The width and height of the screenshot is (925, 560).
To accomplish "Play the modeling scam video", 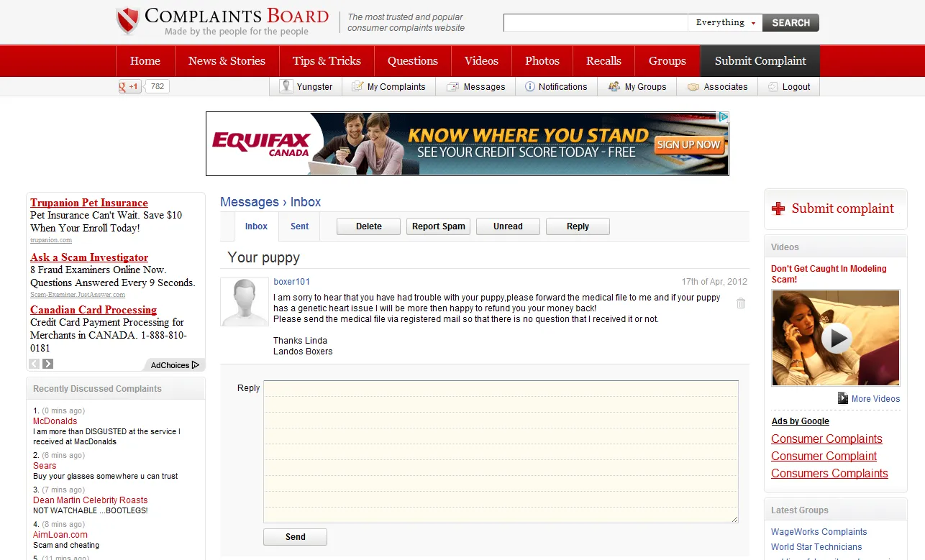I will (x=836, y=338).
